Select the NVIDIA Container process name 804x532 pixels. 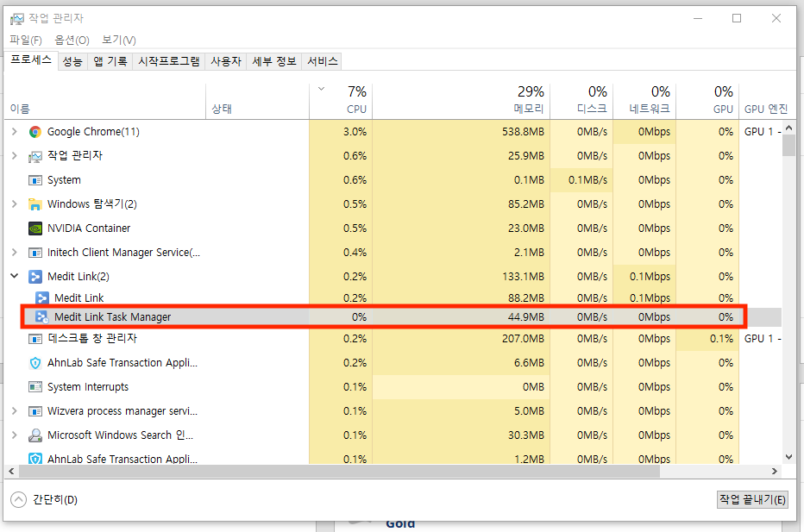(x=89, y=228)
